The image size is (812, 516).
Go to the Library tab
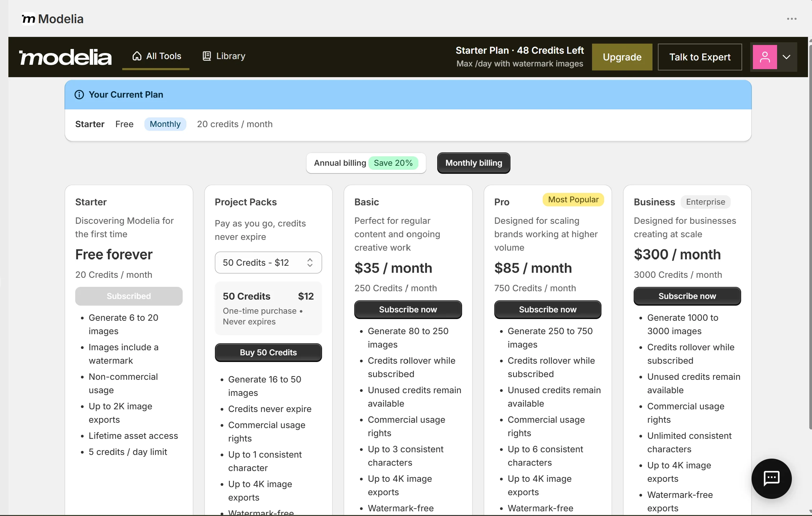click(224, 56)
